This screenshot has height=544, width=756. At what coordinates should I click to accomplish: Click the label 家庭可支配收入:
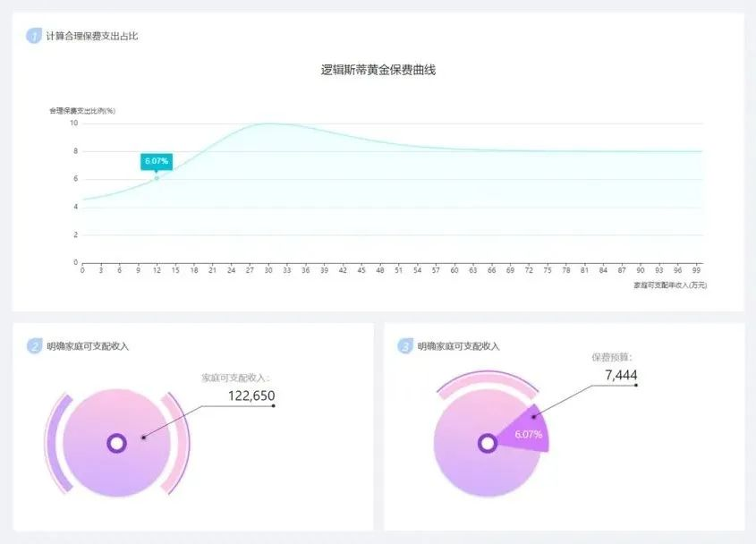235,378
